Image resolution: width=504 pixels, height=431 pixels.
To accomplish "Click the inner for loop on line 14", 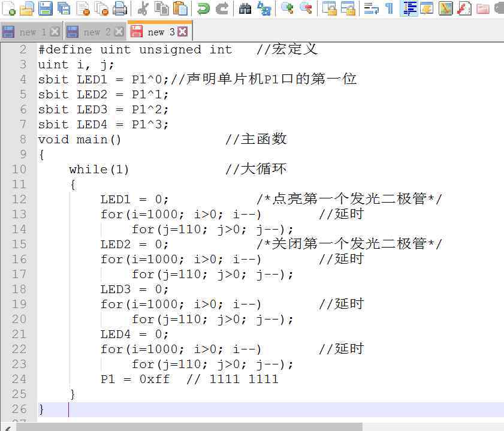I will point(213,230).
